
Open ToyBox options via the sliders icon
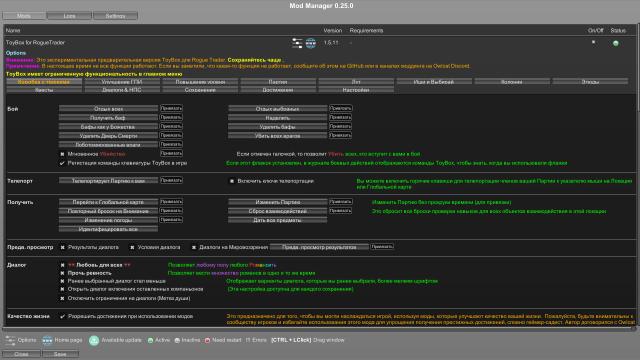click(x=297, y=43)
